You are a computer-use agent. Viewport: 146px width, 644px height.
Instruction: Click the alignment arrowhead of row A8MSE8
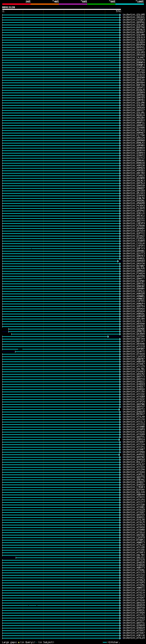(118, 261)
